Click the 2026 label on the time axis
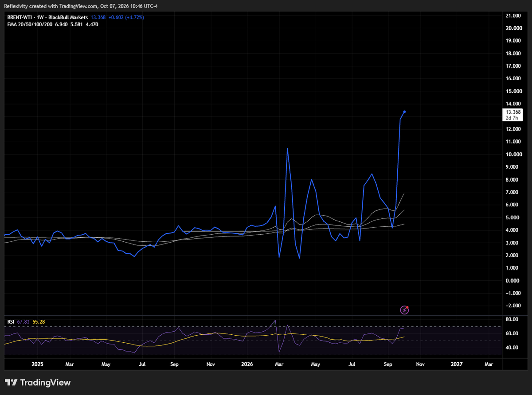Viewport: 532px width, 395px height. 247,364
